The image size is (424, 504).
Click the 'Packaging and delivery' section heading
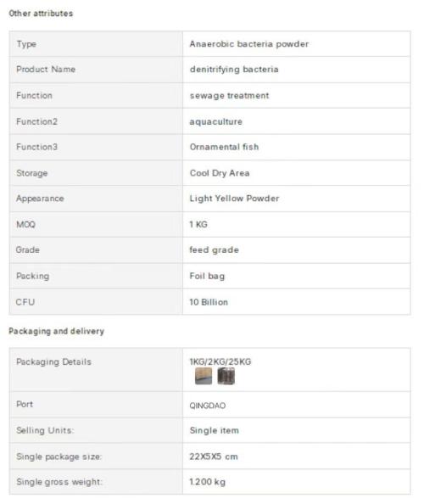(57, 331)
